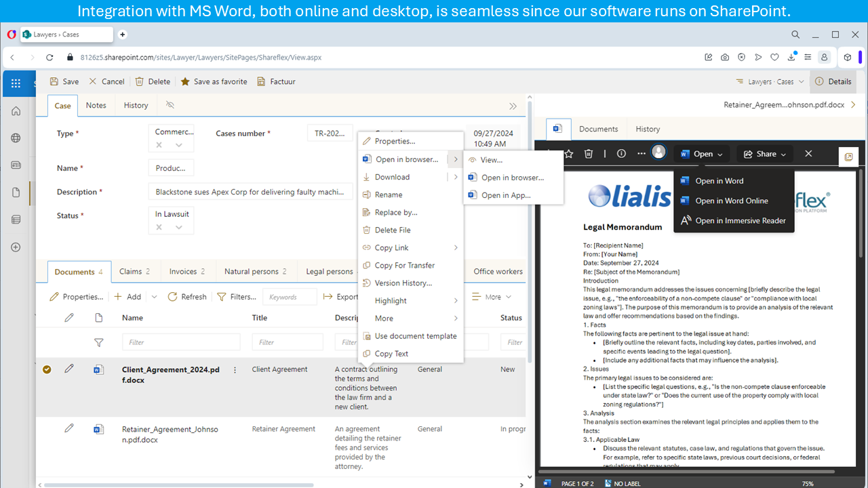Expand chevron next to Retainer_Agreem...ohnson.pdf.docx

[853, 105]
